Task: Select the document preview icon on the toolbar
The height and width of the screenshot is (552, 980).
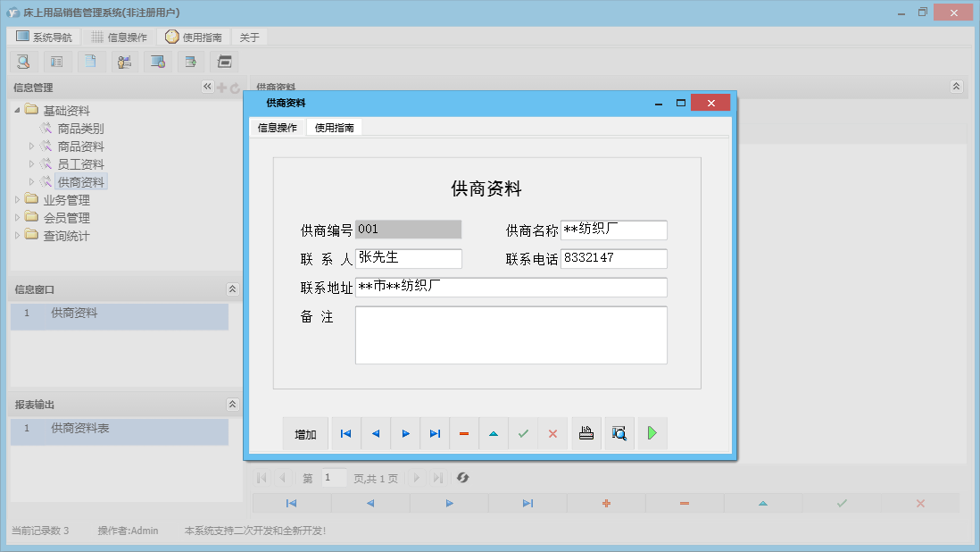Action: pyautogui.click(x=90, y=61)
